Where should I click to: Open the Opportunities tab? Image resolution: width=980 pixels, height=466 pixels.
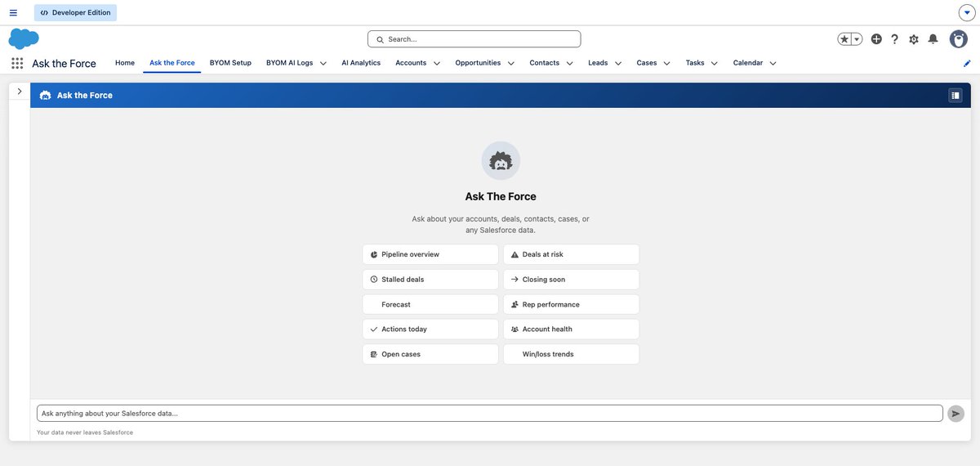tap(478, 63)
